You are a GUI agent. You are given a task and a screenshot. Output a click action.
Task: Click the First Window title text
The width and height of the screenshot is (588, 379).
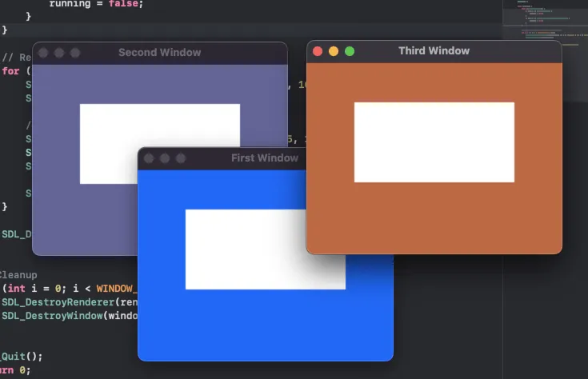(x=265, y=158)
